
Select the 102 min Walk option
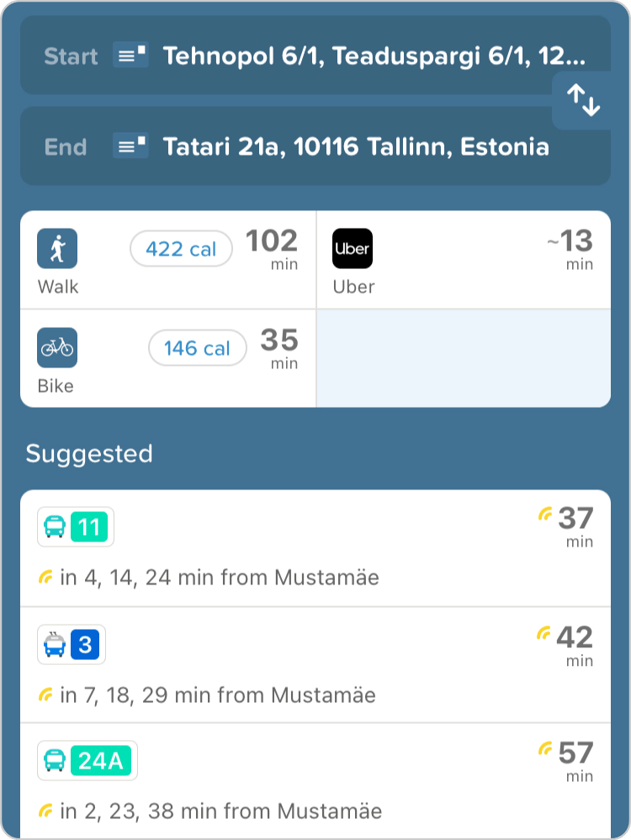coord(168,261)
